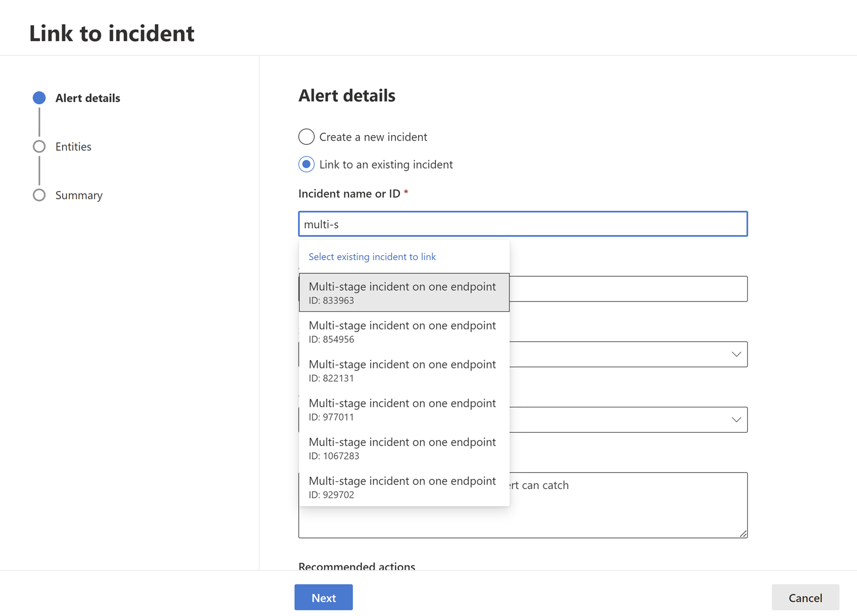857x616 pixels.
Task: Click Select existing incident to link header
Action: pos(372,256)
